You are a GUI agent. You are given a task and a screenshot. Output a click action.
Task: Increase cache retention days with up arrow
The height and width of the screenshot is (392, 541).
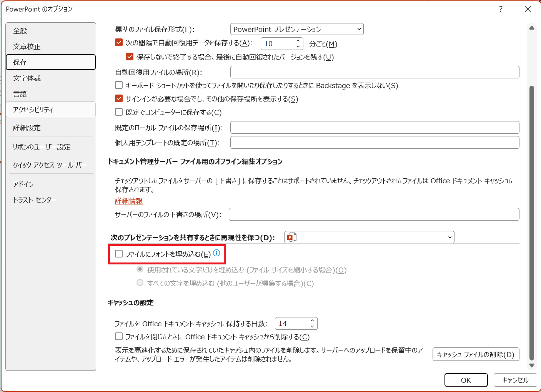point(312,320)
